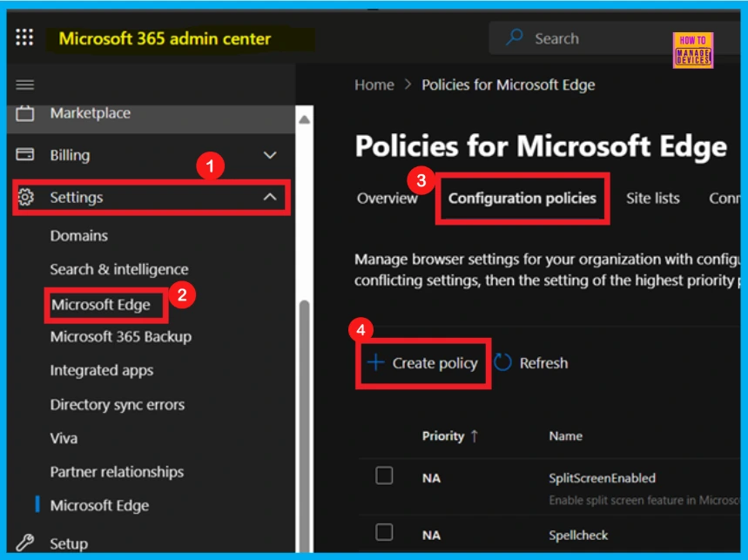Select Microsoft Edge with blue active marker
Image resolution: width=748 pixels, height=560 pixels.
click(99, 506)
